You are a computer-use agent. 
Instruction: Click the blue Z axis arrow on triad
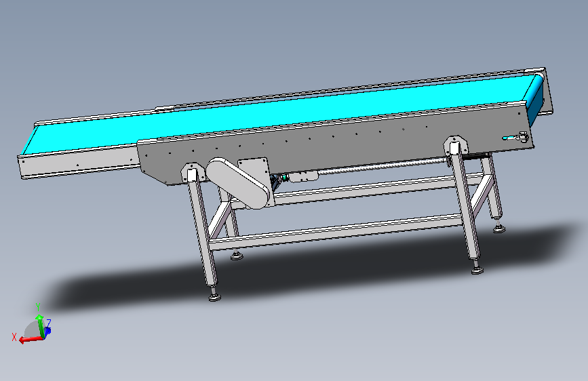click(47, 332)
